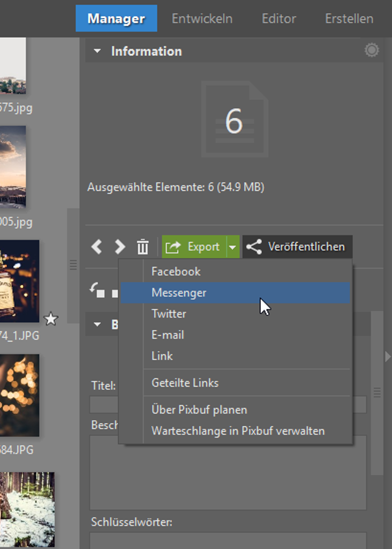The image size is (392, 549).
Task: Click the rotate left icon
Action: pos(97,290)
